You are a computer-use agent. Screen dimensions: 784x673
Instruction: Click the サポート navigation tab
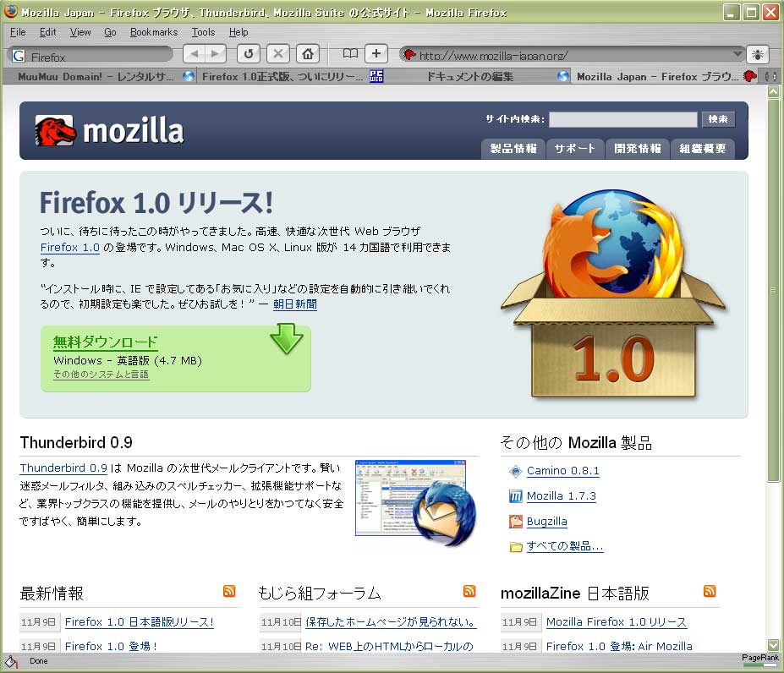pyautogui.click(x=574, y=149)
